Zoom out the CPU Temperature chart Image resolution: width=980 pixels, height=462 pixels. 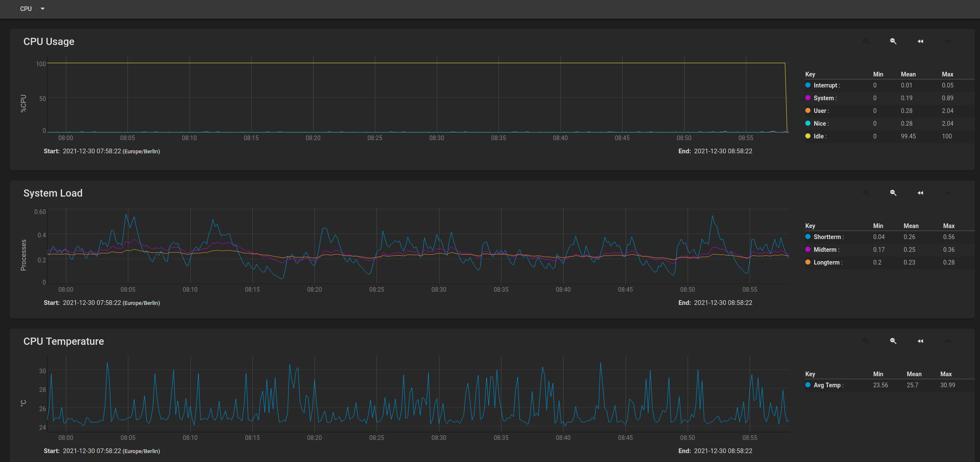point(893,341)
